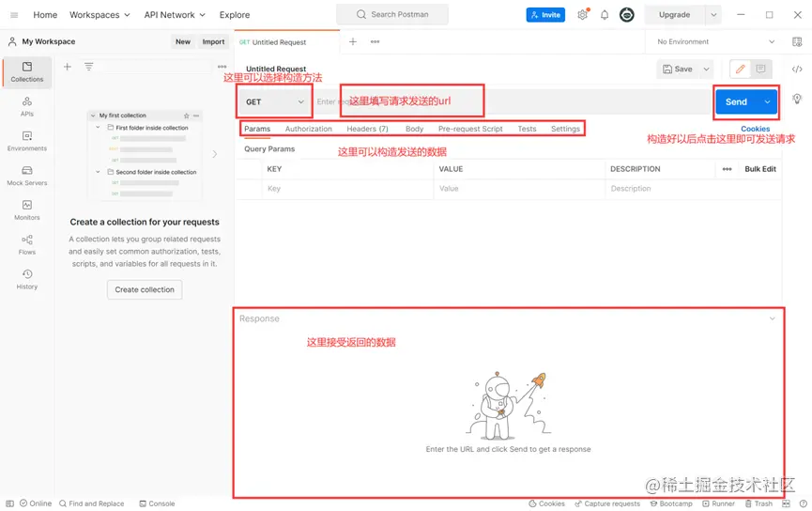Expand the Workspaces menu
This screenshot has height=511, width=812.
tap(100, 15)
